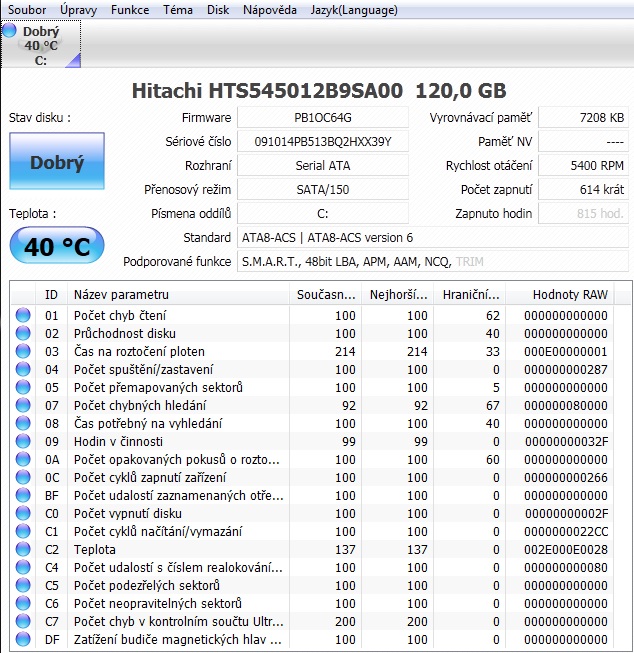Screen dimensions: 634x653
Task: Click the blue status orb beside Dobrý in the disk tab
Action: [9, 30]
